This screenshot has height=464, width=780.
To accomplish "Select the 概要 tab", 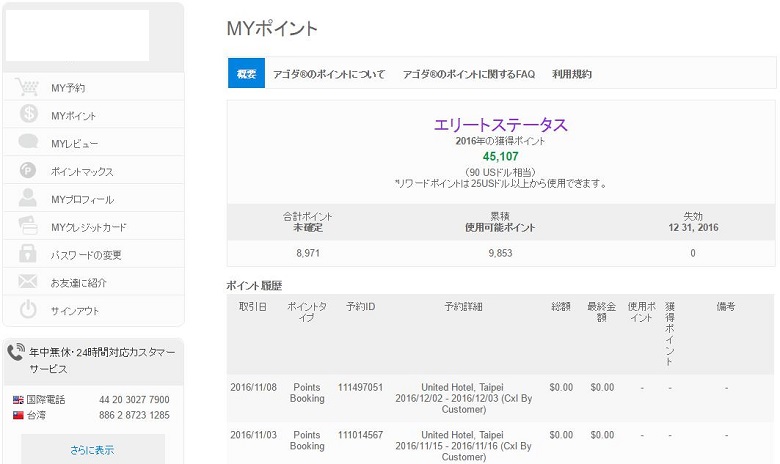I will [x=246, y=74].
